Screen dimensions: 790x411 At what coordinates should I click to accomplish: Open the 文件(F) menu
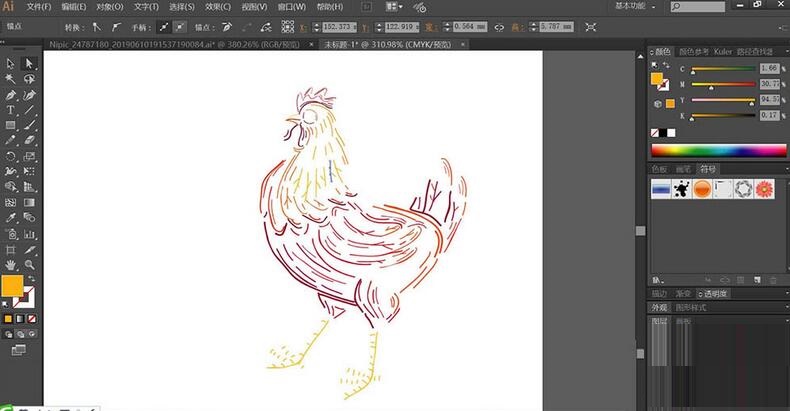click(x=39, y=7)
